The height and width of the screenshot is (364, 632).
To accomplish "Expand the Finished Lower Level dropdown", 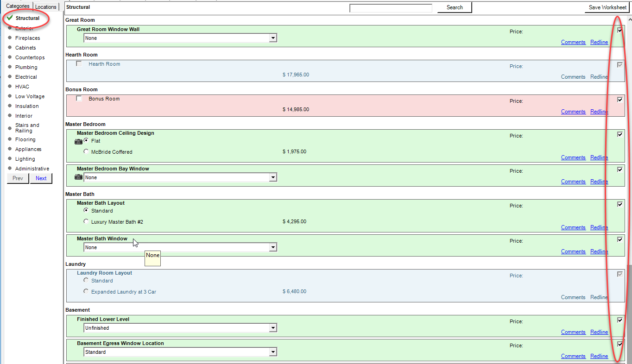I will (x=180, y=328).
